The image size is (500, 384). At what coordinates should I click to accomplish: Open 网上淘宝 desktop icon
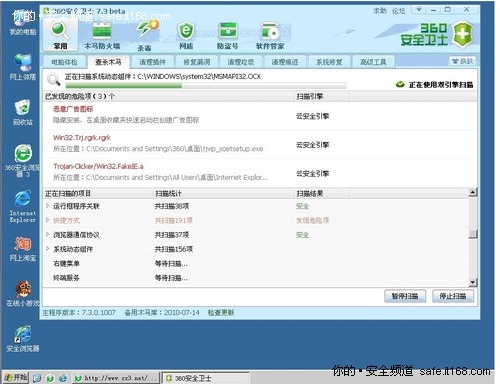tap(22, 249)
